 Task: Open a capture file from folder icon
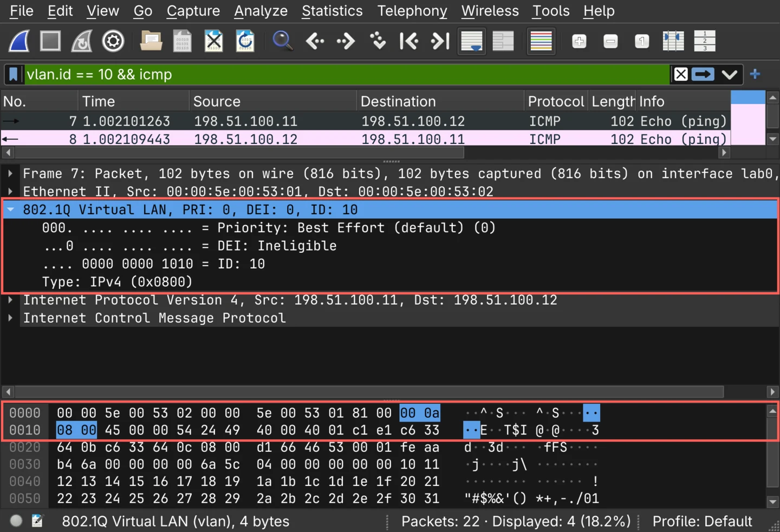coord(151,41)
